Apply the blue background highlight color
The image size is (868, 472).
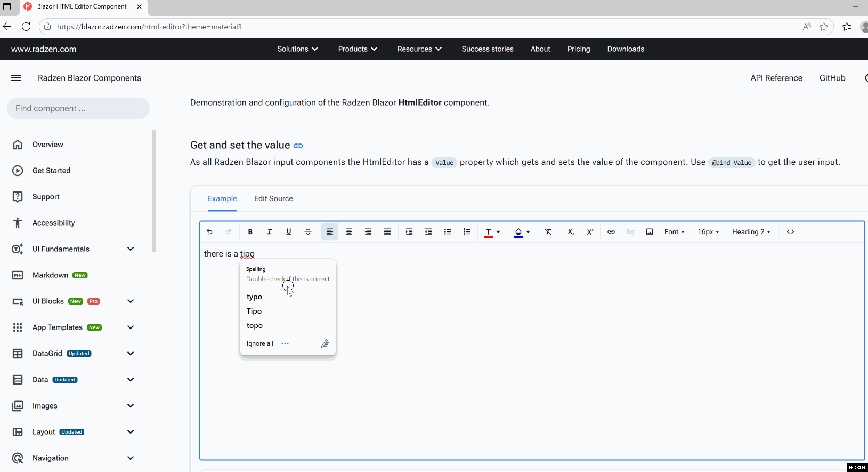pos(518,233)
